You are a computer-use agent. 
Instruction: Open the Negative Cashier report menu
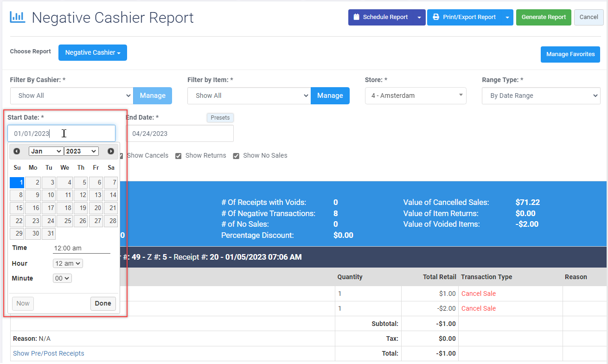(92, 53)
